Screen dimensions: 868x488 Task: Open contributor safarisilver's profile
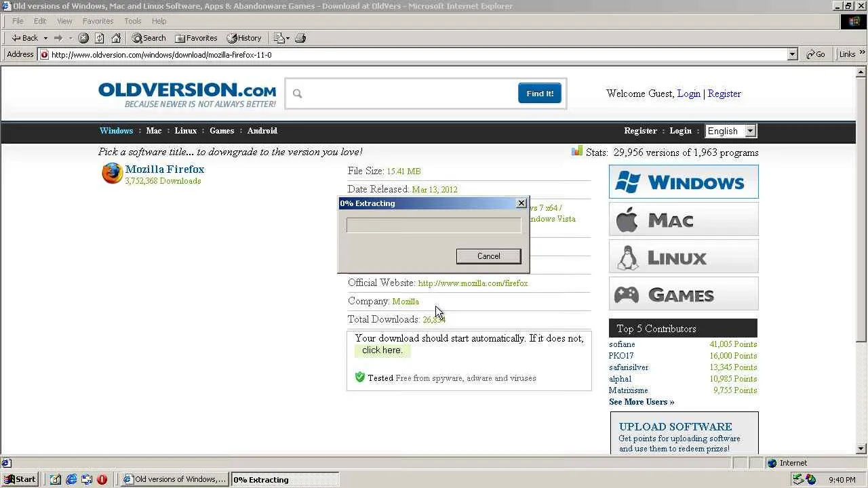(629, 367)
